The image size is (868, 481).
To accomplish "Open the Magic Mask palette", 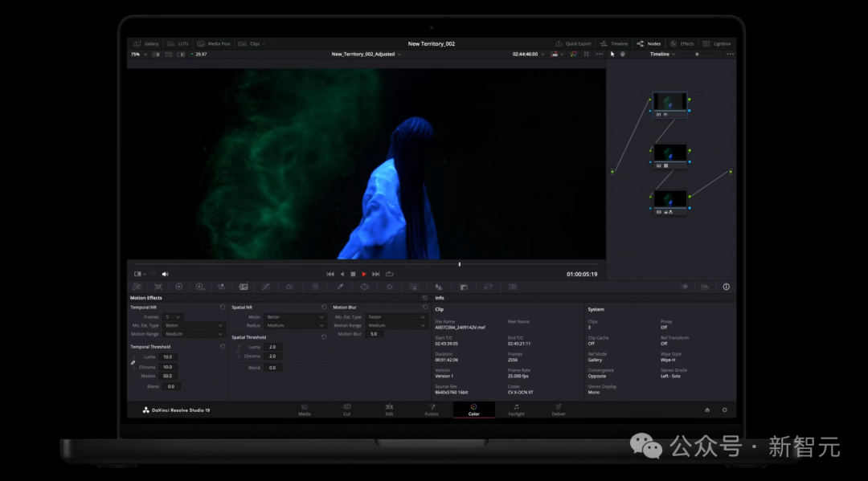I will (414, 287).
